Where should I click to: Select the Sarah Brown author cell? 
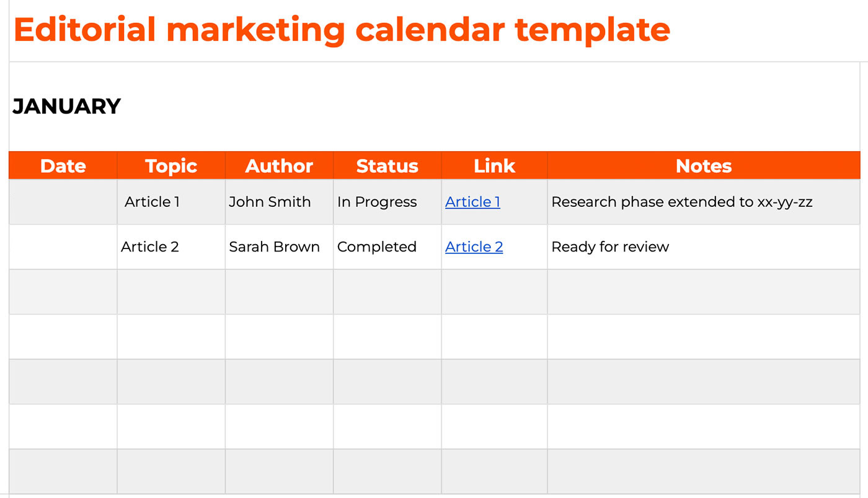(x=274, y=247)
